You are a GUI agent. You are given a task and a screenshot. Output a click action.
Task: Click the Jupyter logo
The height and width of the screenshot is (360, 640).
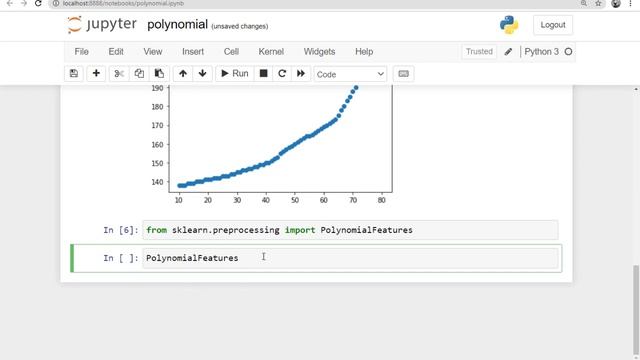[102, 24]
